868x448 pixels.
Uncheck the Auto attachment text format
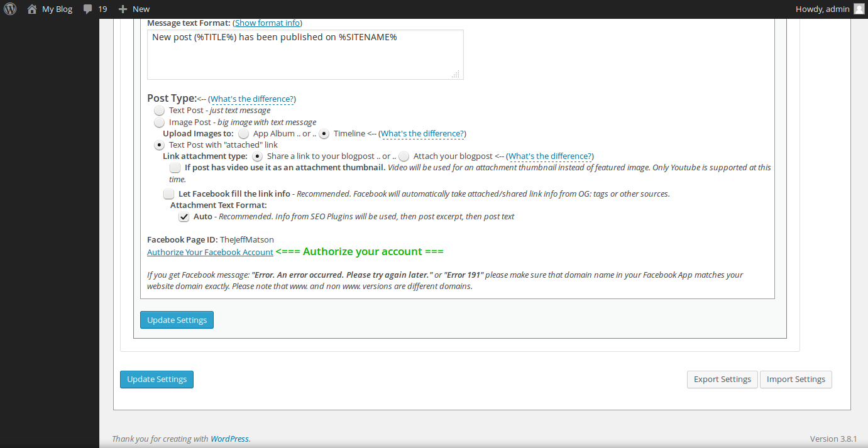pos(184,217)
